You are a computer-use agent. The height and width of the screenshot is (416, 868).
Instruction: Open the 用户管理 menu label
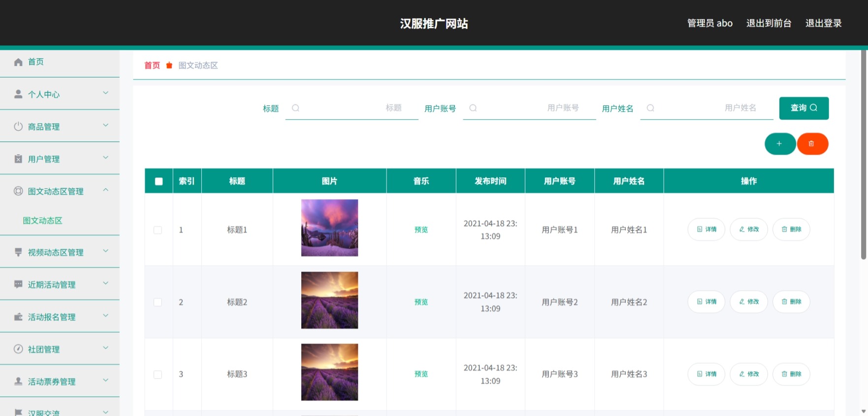pyautogui.click(x=44, y=159)
